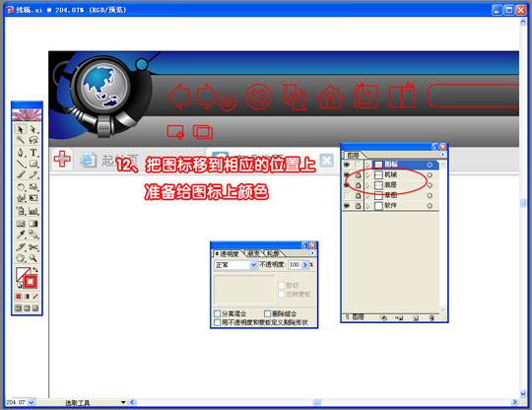Expand the 机械 layer triangle
532x410 pixels.
[367, 175]
